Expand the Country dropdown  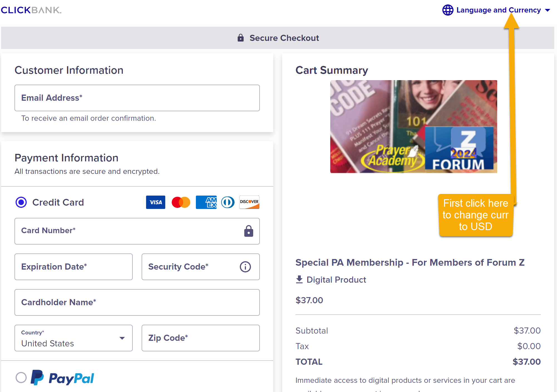pos(73,338)
